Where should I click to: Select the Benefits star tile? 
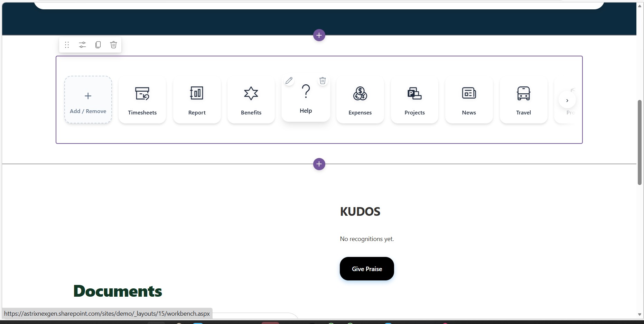(251, 100)
